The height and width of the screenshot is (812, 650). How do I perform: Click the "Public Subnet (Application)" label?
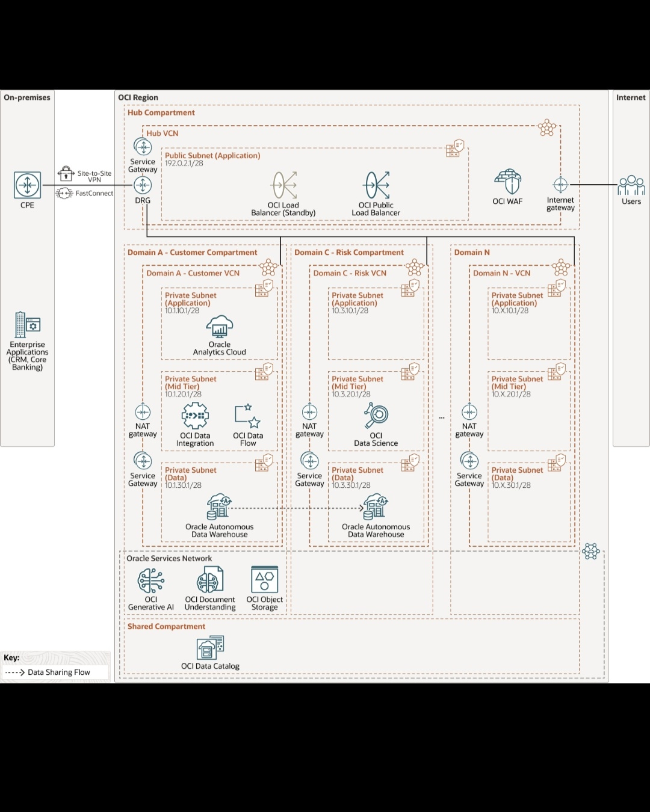(x=213, y=156)
